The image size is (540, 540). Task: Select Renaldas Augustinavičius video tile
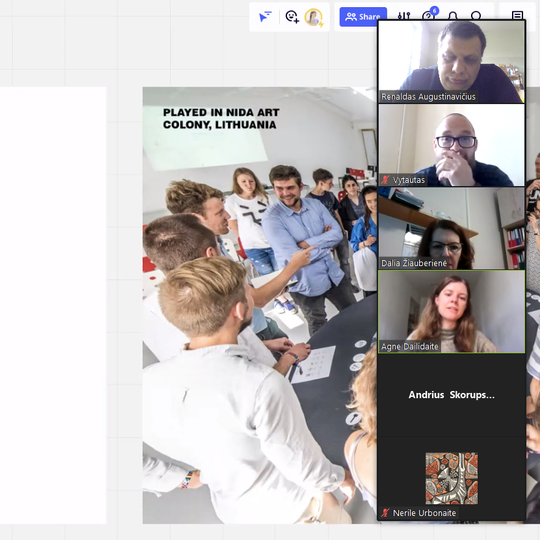pos(451,62)
